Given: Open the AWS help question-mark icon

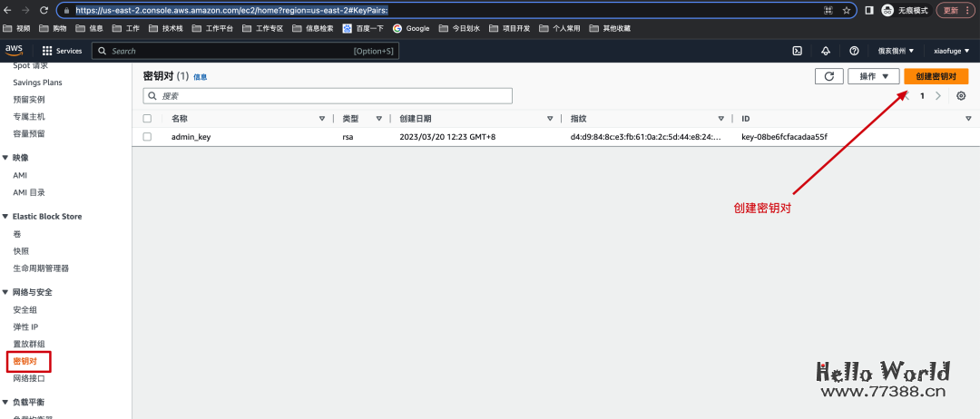Looking at the screenshot, I should coord(854,51).
